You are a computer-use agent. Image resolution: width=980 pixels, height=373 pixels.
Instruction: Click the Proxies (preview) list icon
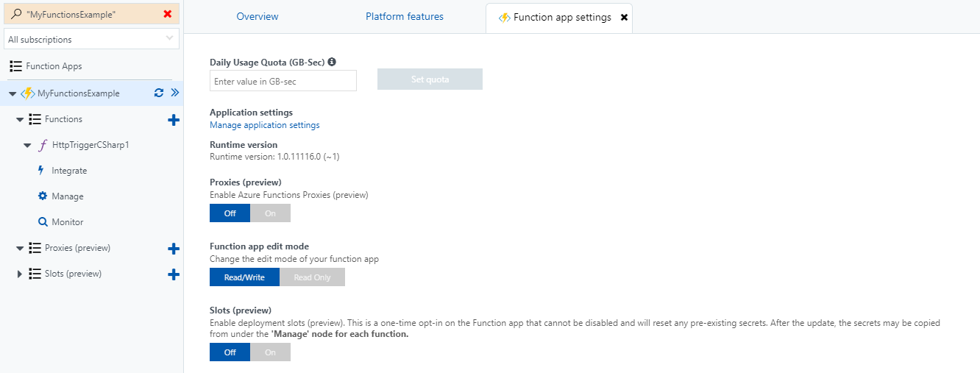[x=35, y=248]
